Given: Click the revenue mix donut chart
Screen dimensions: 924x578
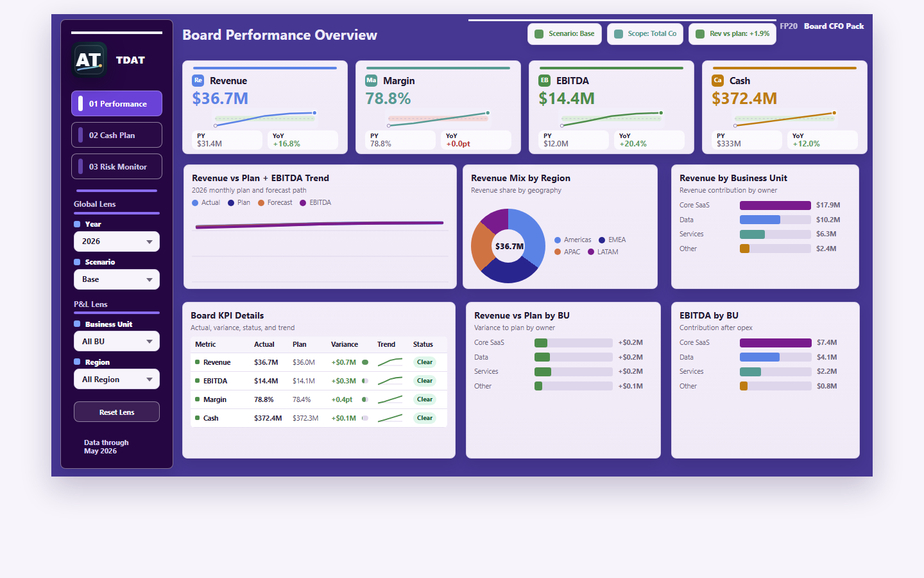Looking at the screenshot, I should pyautogui.click(x=508, y=246).
